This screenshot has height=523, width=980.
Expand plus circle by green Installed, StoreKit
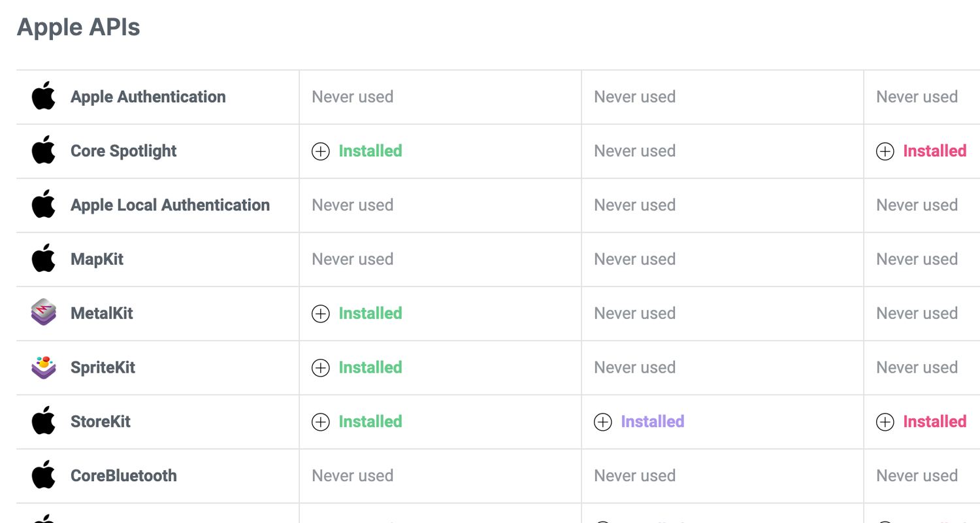click(321, 422)
